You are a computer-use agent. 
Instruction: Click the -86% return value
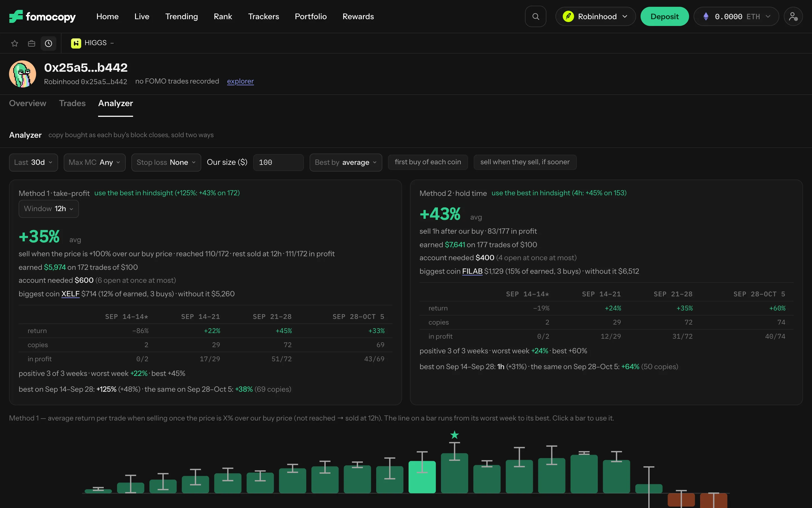coord(140,331)
